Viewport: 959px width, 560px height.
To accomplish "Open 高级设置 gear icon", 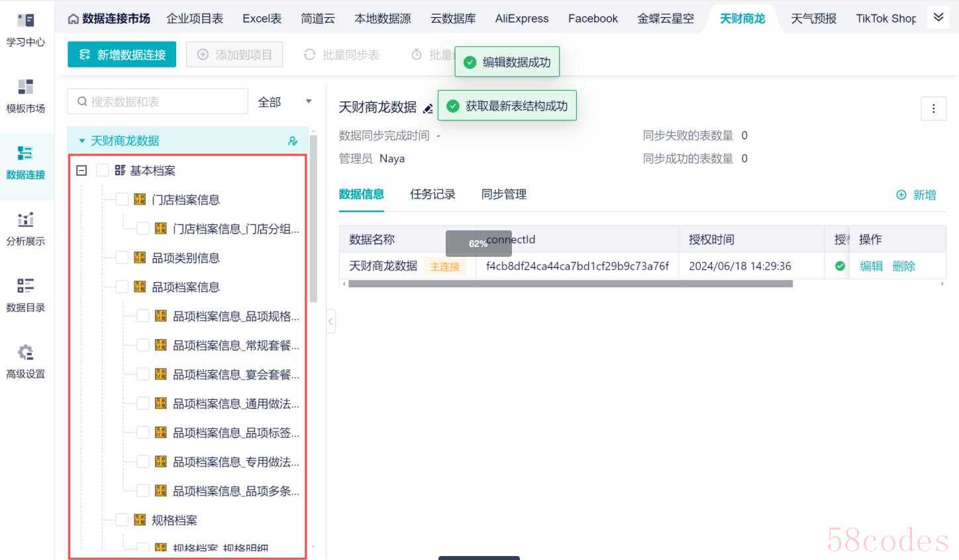I will click(x=26, y=352).
